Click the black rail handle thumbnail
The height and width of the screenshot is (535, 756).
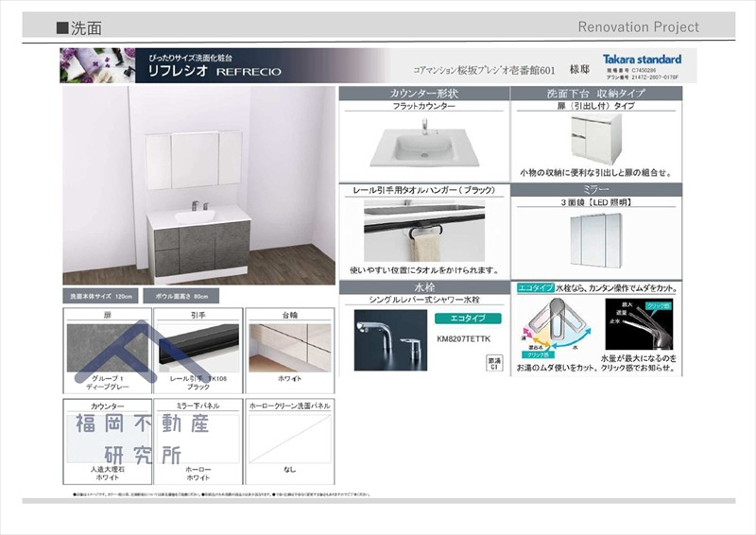point(198,348)
